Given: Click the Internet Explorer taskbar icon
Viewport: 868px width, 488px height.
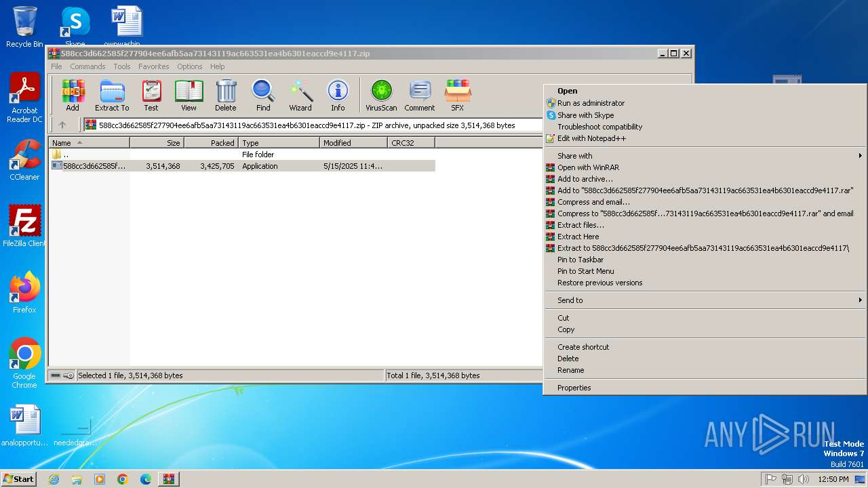Looking at the screenshot, I should point(54,479).
